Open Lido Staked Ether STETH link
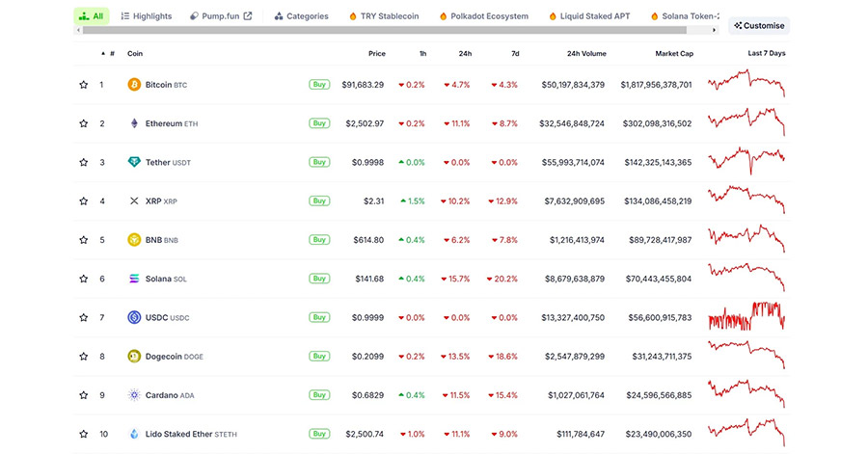This screenshot has width=868, height=454. point(191,434)
